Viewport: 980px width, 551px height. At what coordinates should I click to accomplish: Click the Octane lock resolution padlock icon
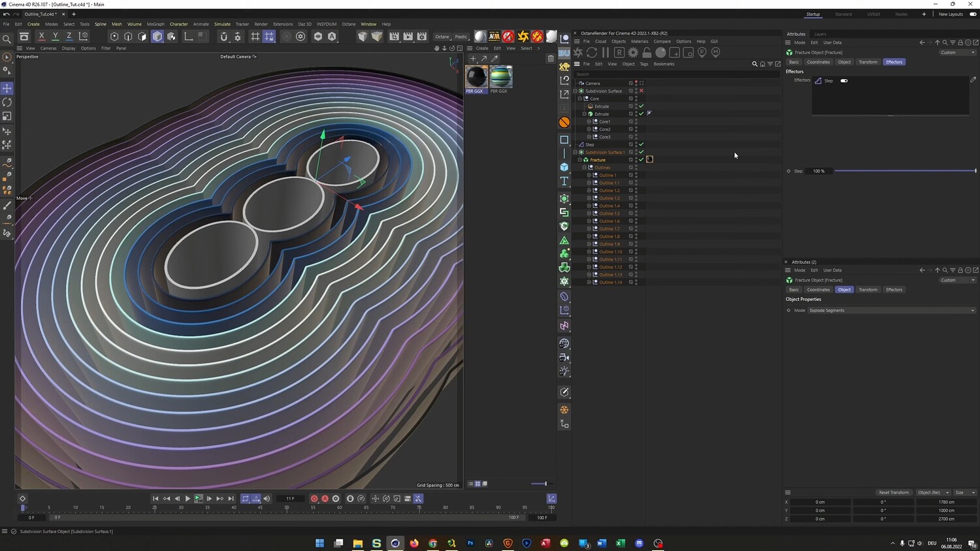[x=647, y=52]
